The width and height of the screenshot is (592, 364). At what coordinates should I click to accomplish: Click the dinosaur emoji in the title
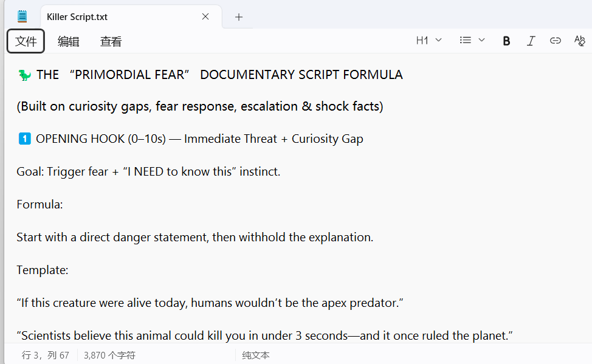point(24,75)
